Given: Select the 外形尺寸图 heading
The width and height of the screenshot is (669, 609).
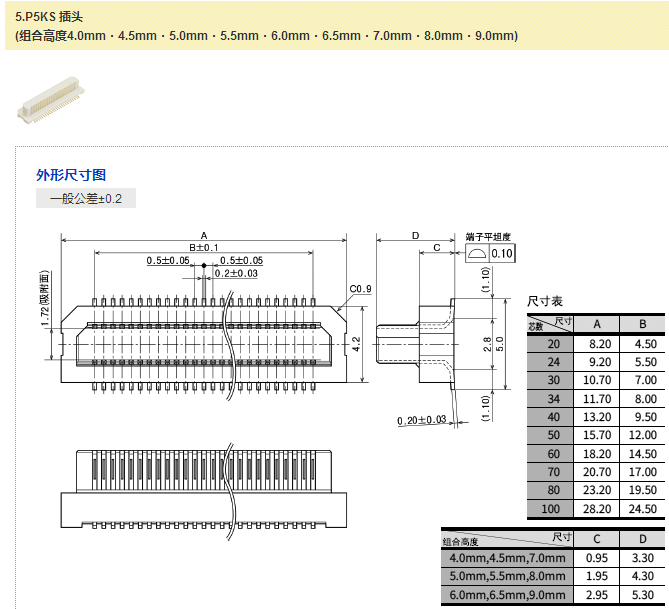Looking at the screenshot, I should pyautogui.click(x=71, y=174).
